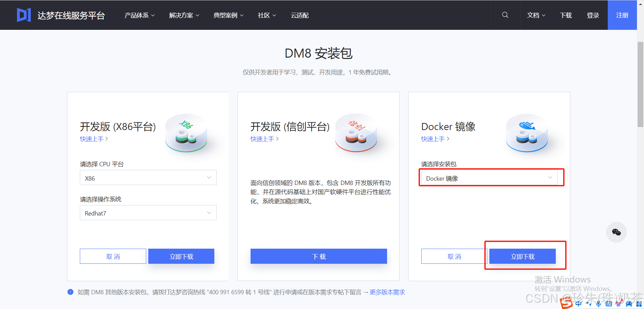
Task: Open the CPU platform X86 dropdown
Action: (148, 178)
